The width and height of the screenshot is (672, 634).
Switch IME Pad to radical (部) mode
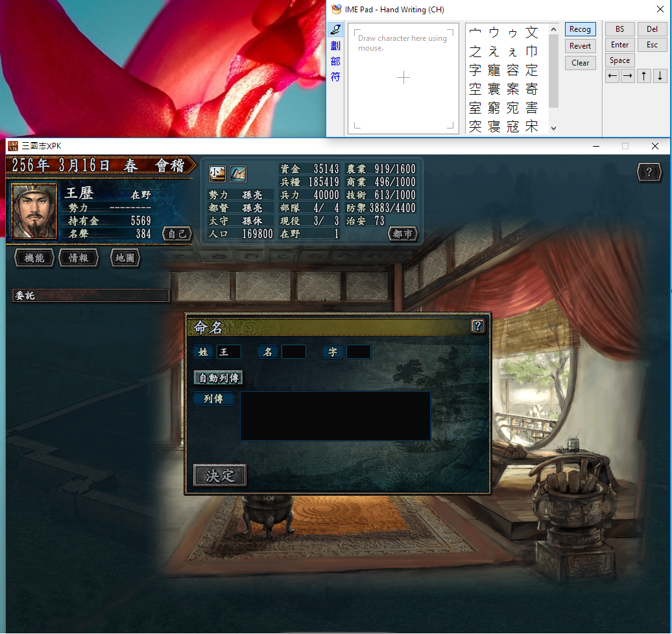(x=335, y=61)
